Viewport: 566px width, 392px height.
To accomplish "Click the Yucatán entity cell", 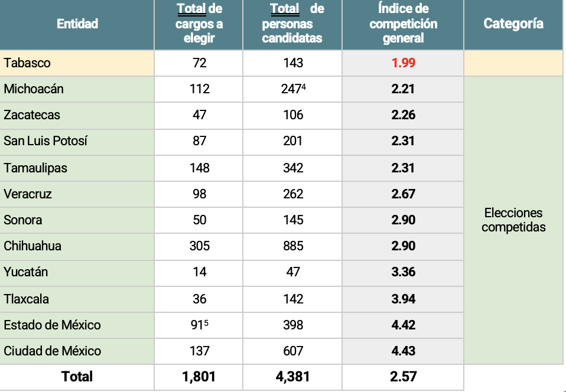I will tap(77, 272).
